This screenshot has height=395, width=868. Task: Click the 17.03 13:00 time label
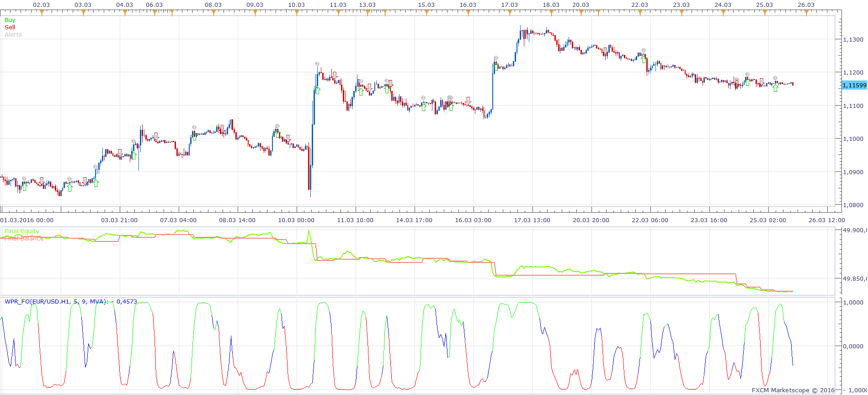532,220
